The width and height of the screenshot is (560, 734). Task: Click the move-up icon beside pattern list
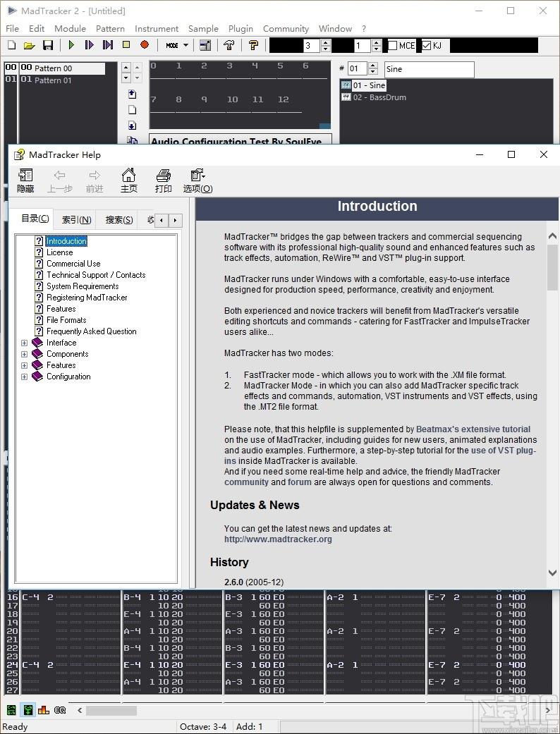[x=132, y=94]
